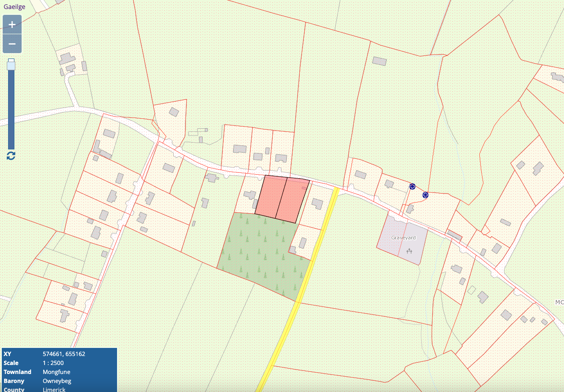Viewport: 564px width, 392px height.
Task: Zoom out with the minus button
Action: click(12, 44)
